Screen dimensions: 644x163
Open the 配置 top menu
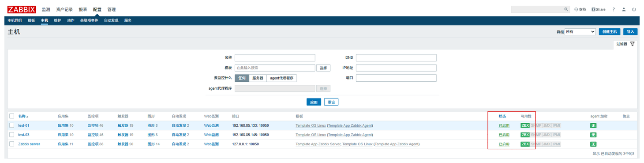coord(97,9)
